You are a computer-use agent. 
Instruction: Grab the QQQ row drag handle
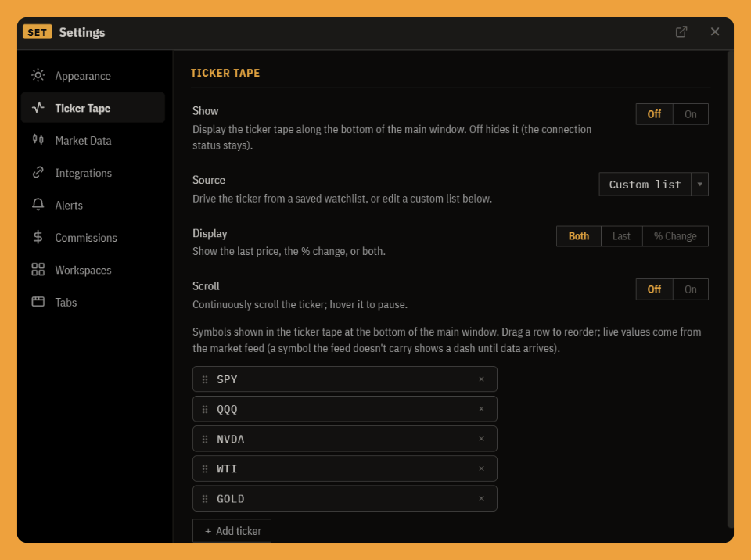[205, 409]
